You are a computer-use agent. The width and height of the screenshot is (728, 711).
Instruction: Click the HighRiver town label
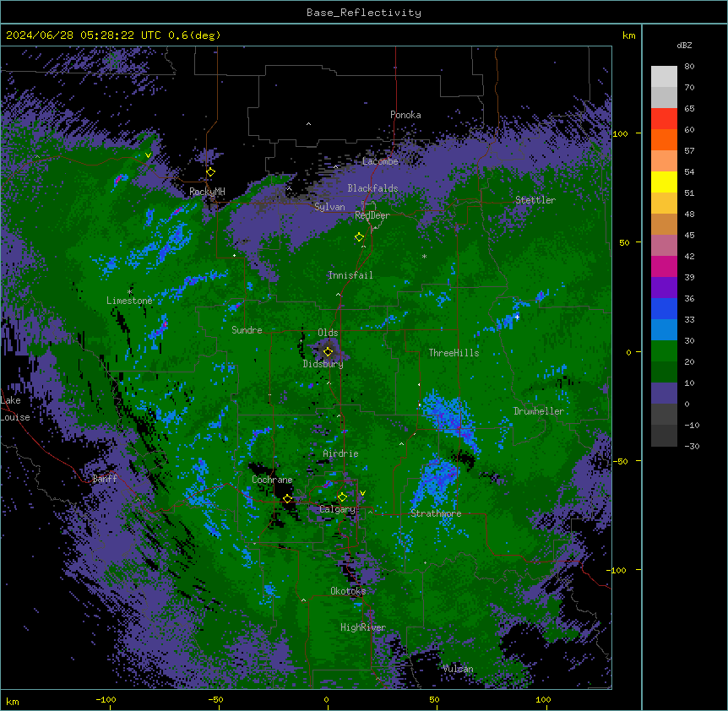(363, 627)
